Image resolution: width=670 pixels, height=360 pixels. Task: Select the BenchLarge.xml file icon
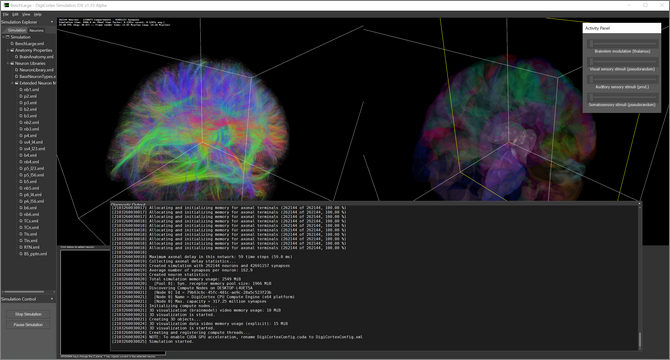point(12,44)
